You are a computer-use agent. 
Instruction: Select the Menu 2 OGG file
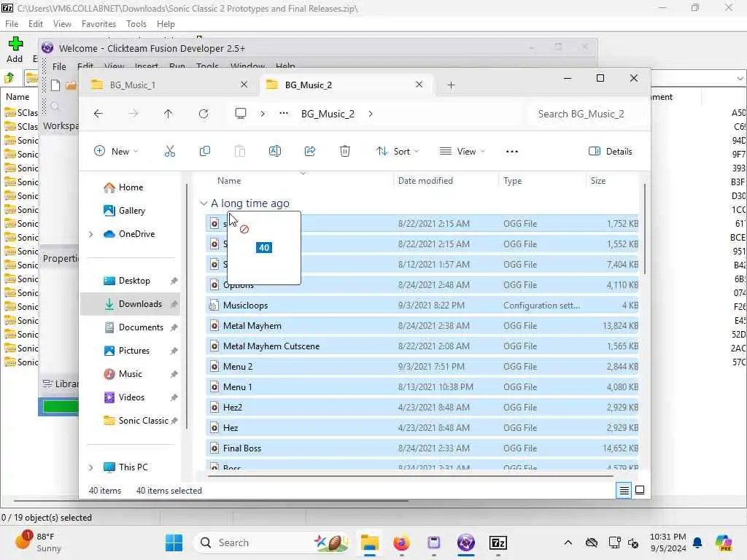tap(422, 367)
